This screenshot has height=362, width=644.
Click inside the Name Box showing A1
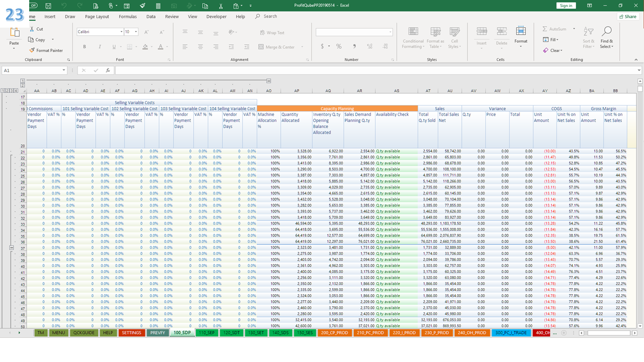click(x=31, y=70)
